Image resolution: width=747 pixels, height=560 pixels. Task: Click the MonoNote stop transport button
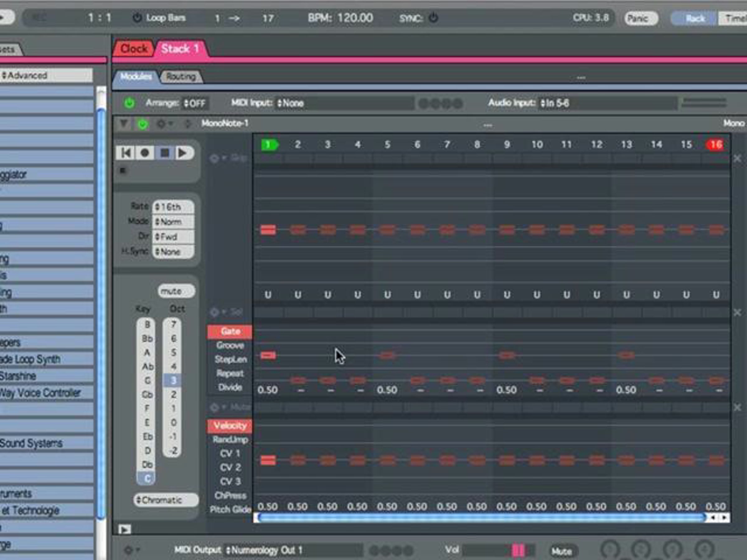pos(165,153)
